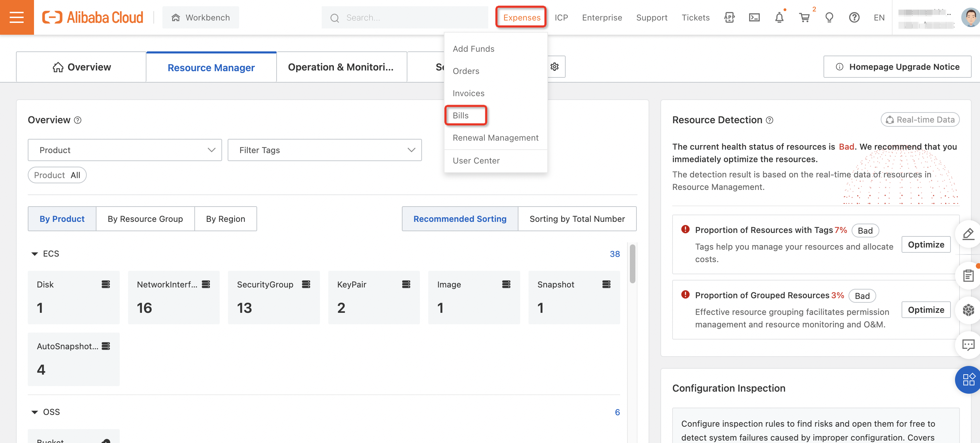The height and width of the screenshot is (443, 980).
Task: Click Optimize for Resources with Tags
Action: click(x=926, y=244)
